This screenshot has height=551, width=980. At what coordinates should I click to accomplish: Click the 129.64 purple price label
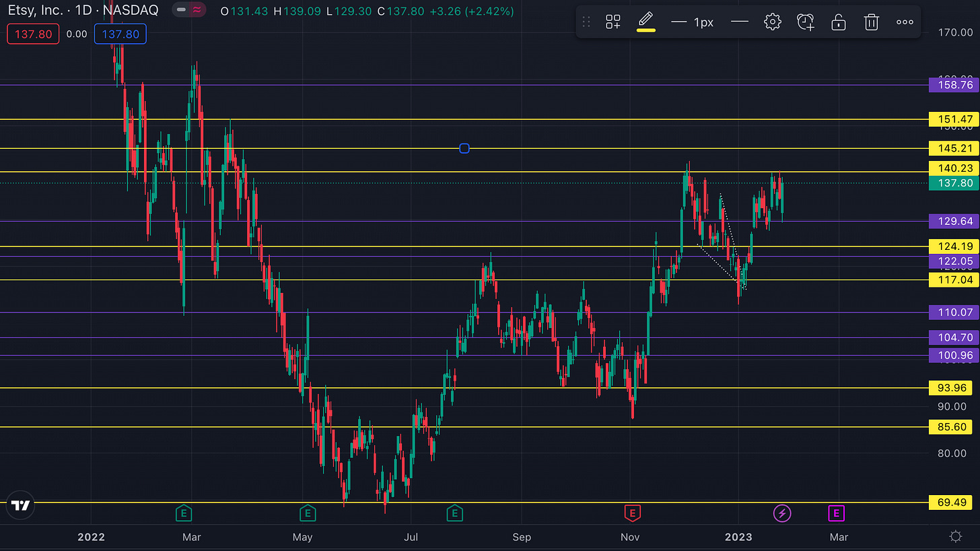tap(954, 221)
